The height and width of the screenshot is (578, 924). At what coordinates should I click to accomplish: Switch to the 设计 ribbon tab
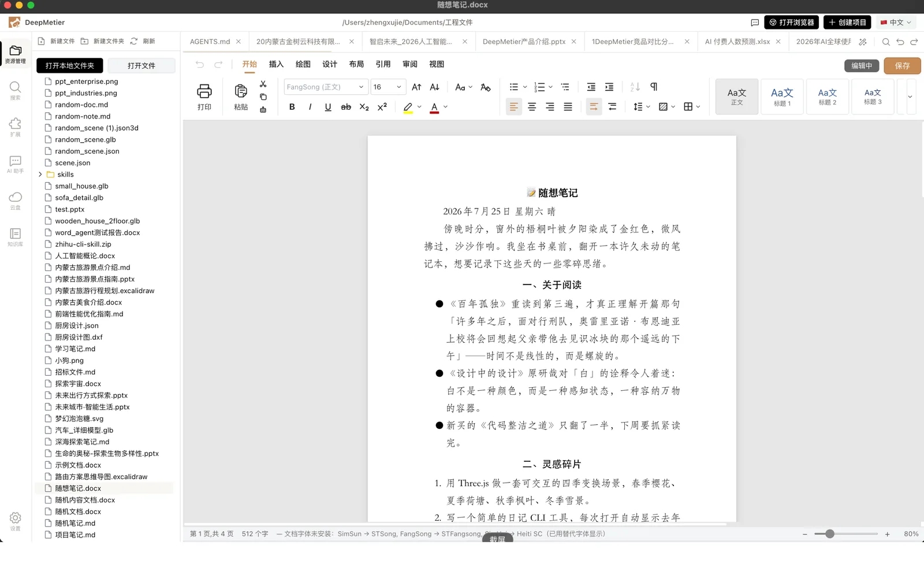click(x=330, y=64)
